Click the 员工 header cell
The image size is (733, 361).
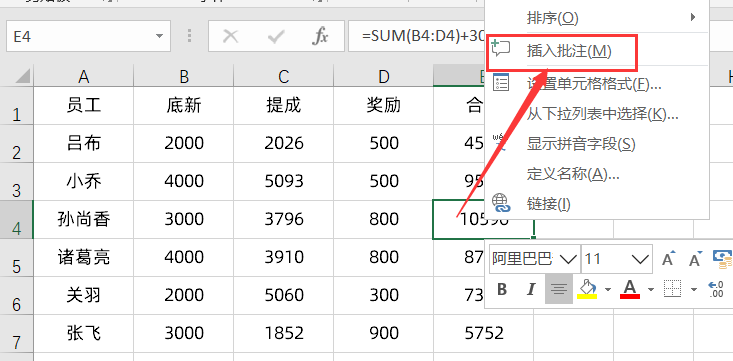[84, 106]
